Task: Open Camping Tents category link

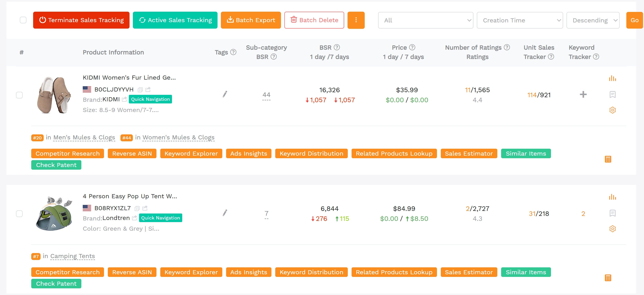Action: coord(73,256)
